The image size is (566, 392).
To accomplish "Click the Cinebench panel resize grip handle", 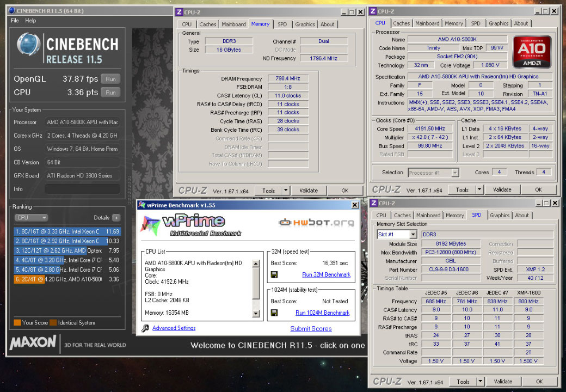I will click(x=129, y=190).
